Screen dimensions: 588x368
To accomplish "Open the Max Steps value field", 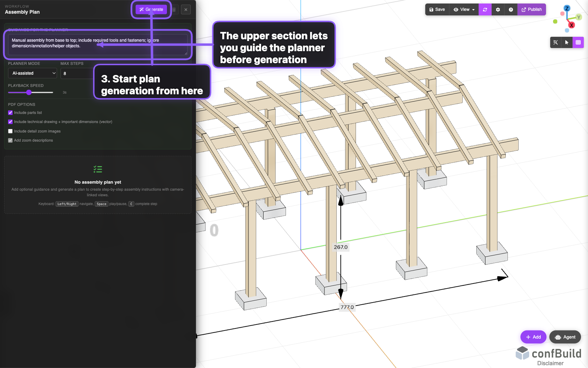I will pyautogui.click(x=75, y=73).
